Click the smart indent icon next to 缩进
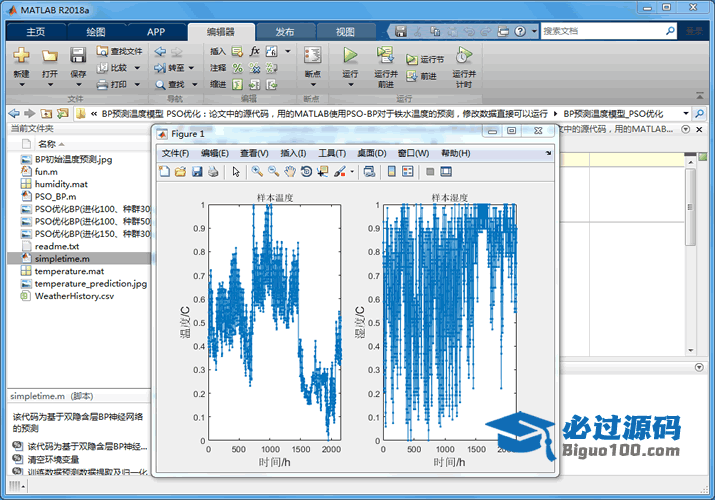The width and height of the screenshot is (715, 500). pyautogui.click(x=237, y=84)
